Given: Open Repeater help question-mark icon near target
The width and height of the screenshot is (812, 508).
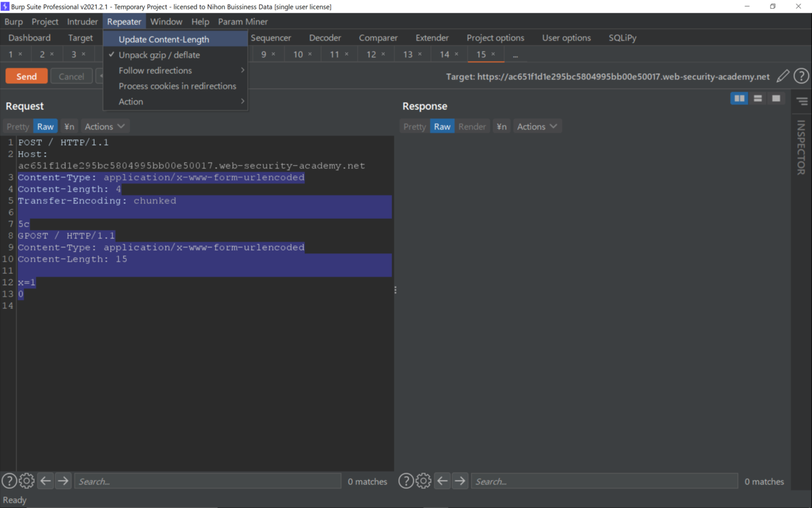Looking at the screenshot, I should 801,77.
